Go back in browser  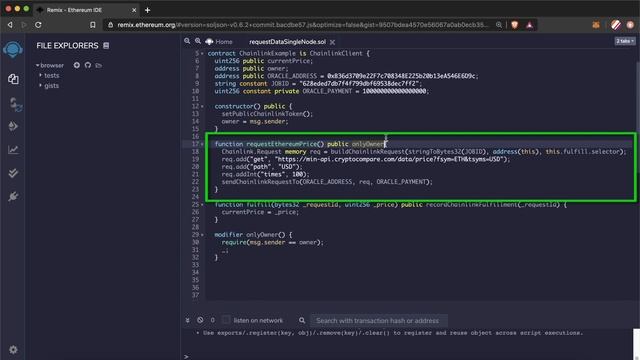pyautogui.click(x=10, y=25)
